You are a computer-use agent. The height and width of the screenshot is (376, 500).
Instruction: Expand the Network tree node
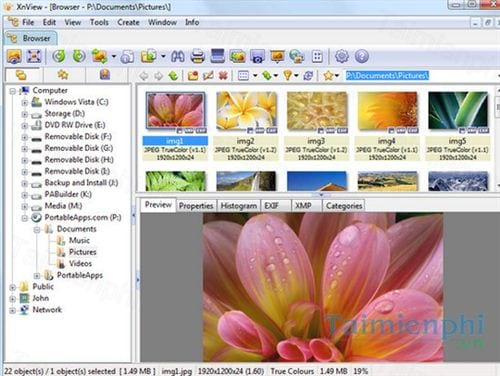[x=12, y=310]
